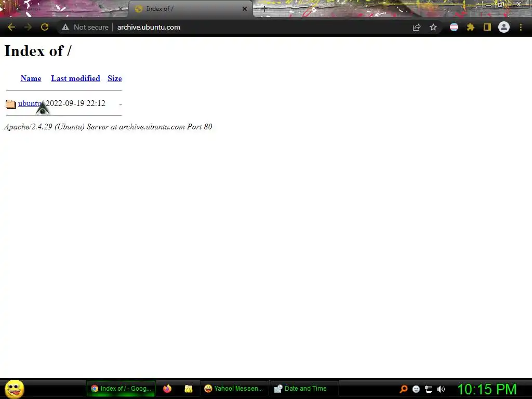Open the file manager taskbar icon
Viewport: 532px width, 399px height.
pyautogui.click(x=188, y=389)
